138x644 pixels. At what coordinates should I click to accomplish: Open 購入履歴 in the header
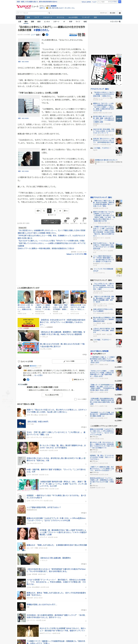[112, 13]
